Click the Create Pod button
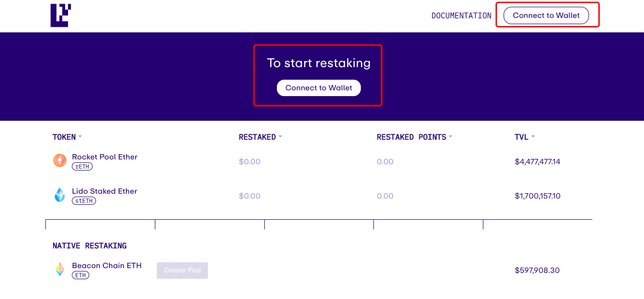The height and width of the screenshot is (299, 644). 182,271
